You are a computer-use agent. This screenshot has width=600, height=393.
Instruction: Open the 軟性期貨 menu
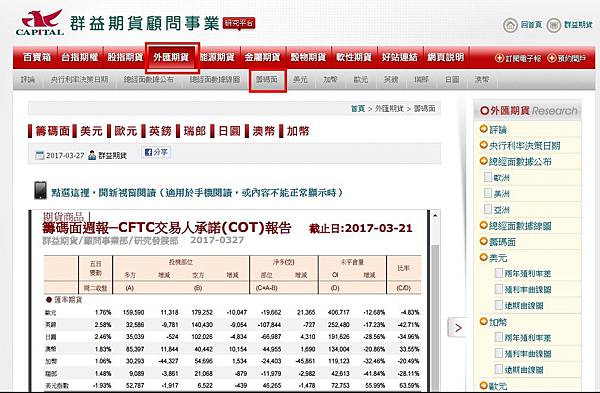(x=354, y=57)
